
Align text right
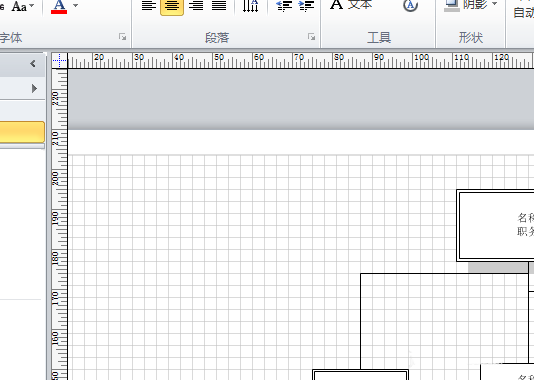[196, 6]
